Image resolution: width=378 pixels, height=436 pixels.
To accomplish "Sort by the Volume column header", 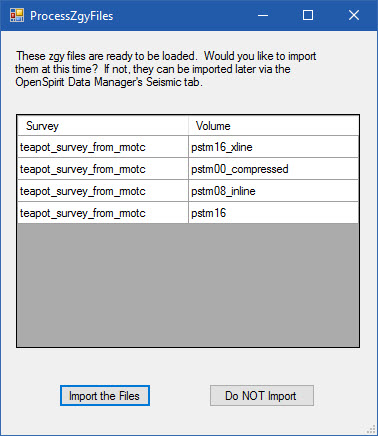I will tap(273, 126).
